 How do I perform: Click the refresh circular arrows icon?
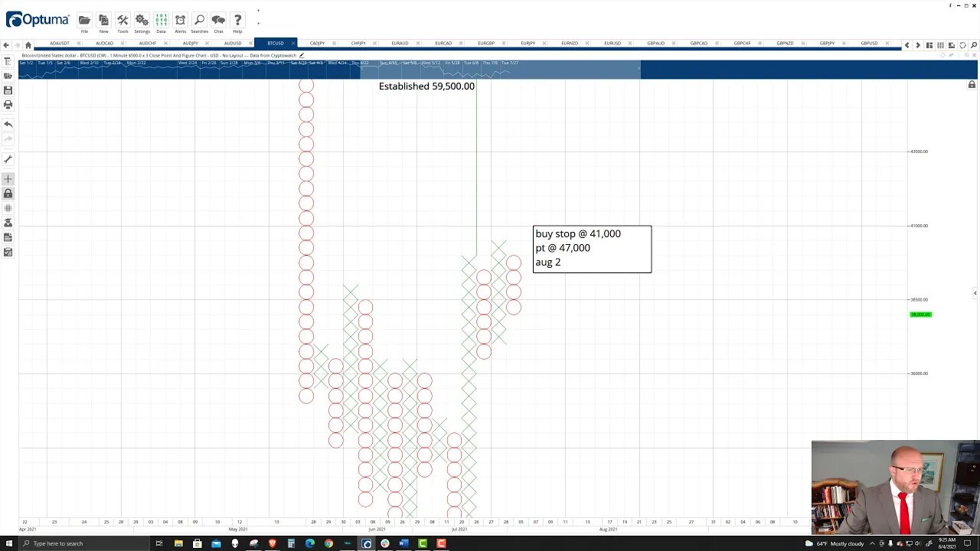pos(962,45)
